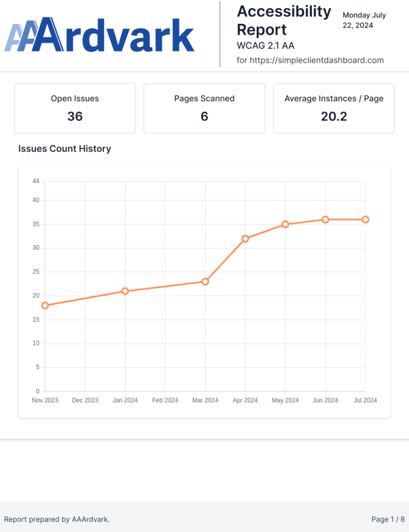The width and height of the screenshot is (409, 532).
Task: Click the Jan 2024 data point
Action: pyautogui.click(x=125, y=291)
